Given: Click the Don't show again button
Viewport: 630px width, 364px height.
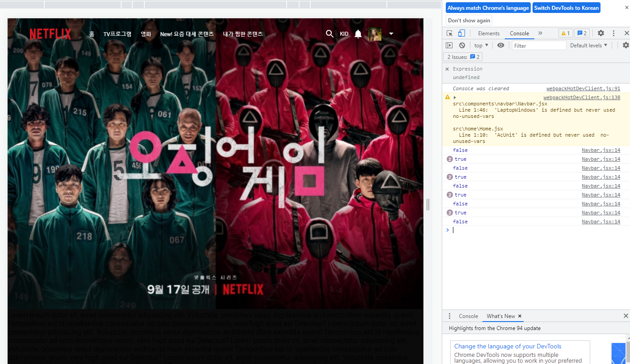Looking at the screenshot, I should (x=469, y=21).
